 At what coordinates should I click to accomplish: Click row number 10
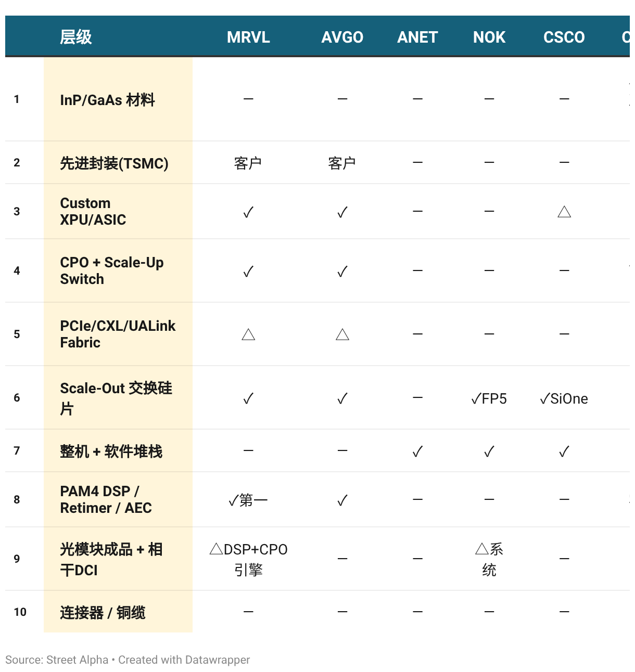coord(20,612)
